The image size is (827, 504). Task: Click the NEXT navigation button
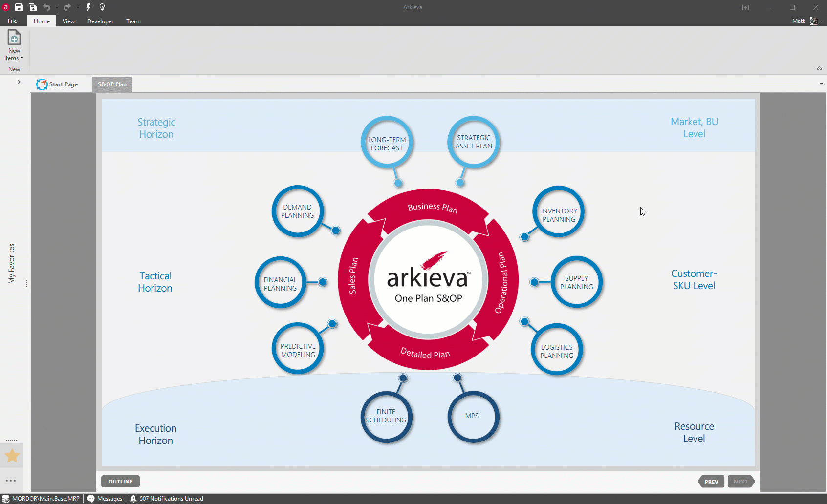coord(741,482)
